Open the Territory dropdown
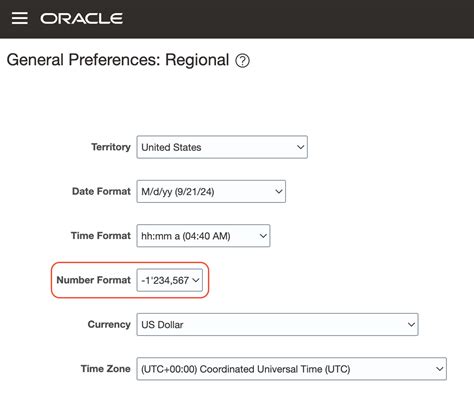Image resolution: width=474 pixels, height=414 pixels. [222, 147]
